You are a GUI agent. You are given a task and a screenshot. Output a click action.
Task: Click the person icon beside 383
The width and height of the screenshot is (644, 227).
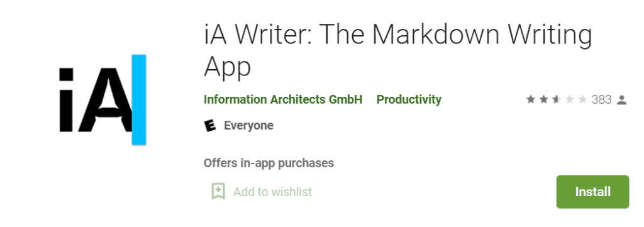(x=622, y=100)
